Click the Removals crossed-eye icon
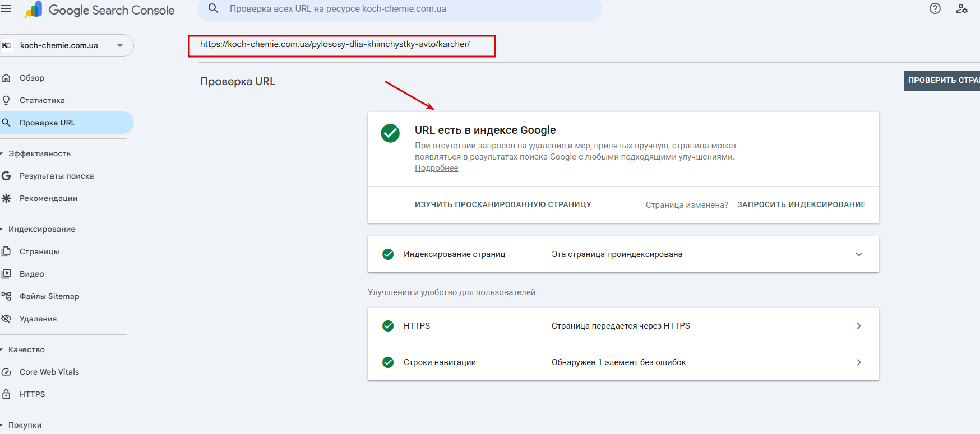Screen dimensions: 980x434 pyautogui.click(x=6, y=319)
